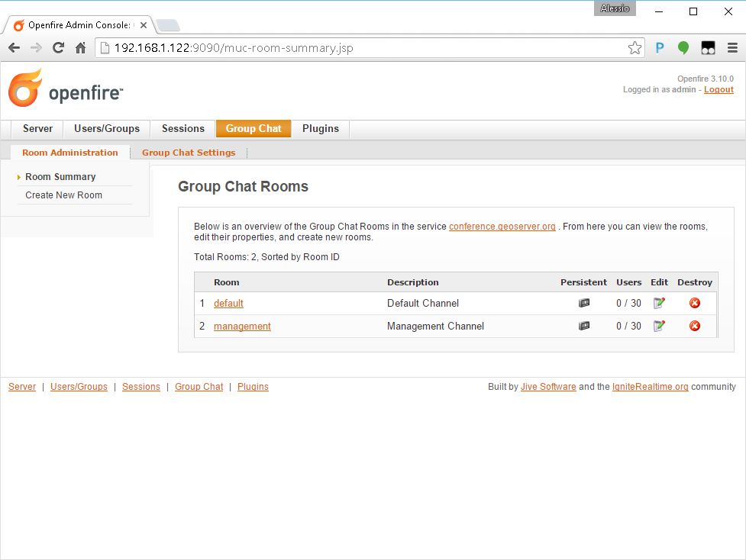
Task: Switch to the Users/Groups tab
Action: 107,129
